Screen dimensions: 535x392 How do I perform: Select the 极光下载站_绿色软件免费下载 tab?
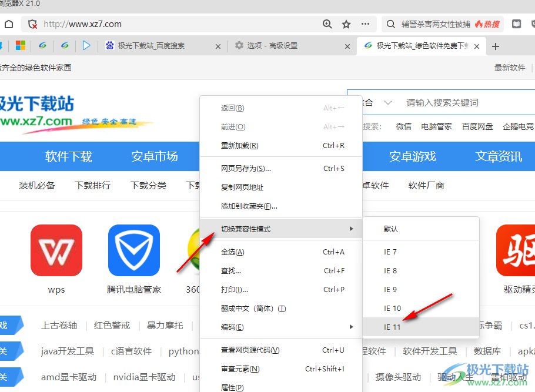422,46
